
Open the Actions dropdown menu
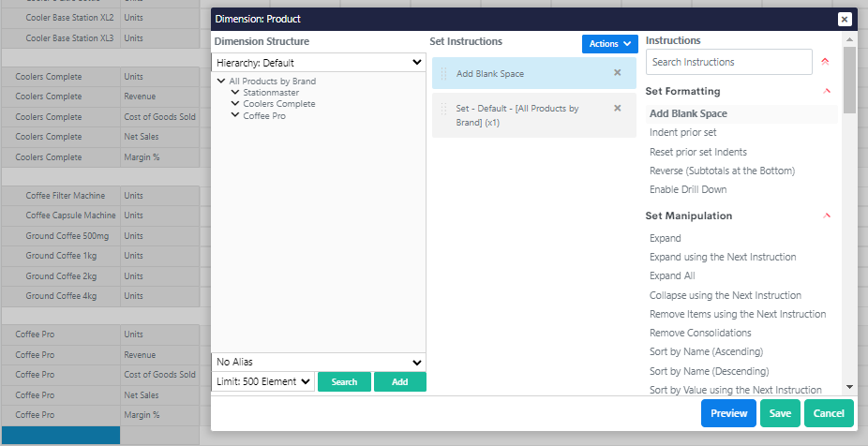(x=609, y=44)
